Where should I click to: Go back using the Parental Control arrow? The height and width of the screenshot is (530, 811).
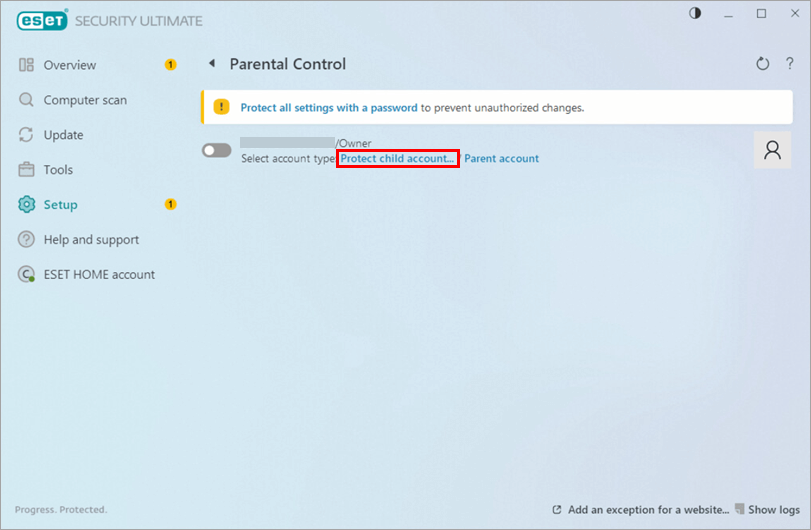pos(211,64)
